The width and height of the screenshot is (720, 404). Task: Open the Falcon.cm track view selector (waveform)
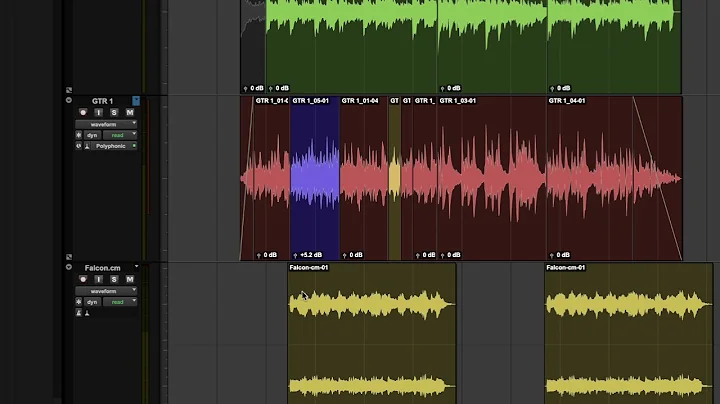point(106,291)
